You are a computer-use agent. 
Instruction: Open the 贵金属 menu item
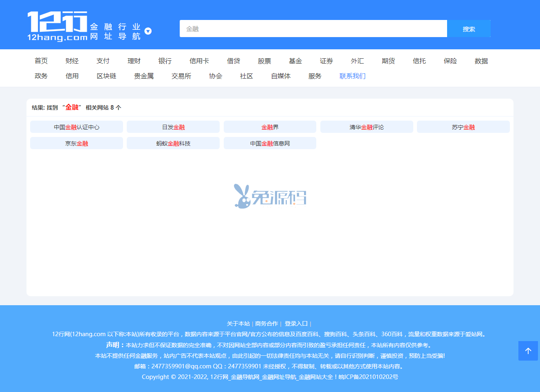(x=144, y=76)
